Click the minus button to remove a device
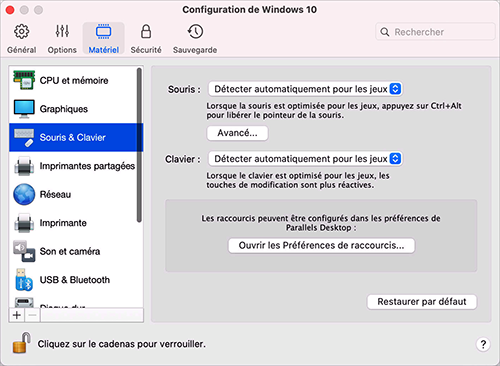 32,315
